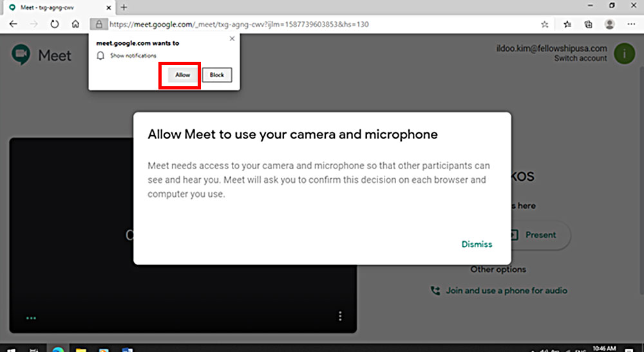The height and width of the screenshot is (352, 644).
Task: Close the Meet browser tab
Action: click(108, 7)
